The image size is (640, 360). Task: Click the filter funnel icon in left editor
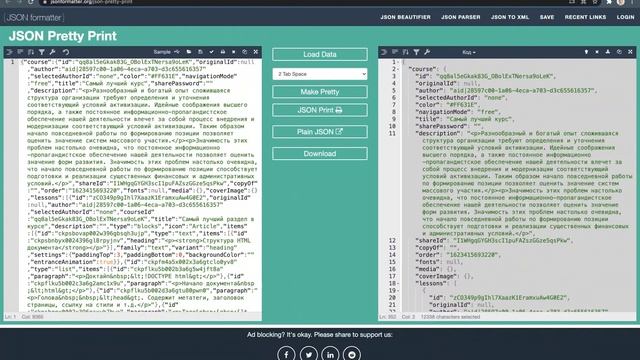coord(42,52)
